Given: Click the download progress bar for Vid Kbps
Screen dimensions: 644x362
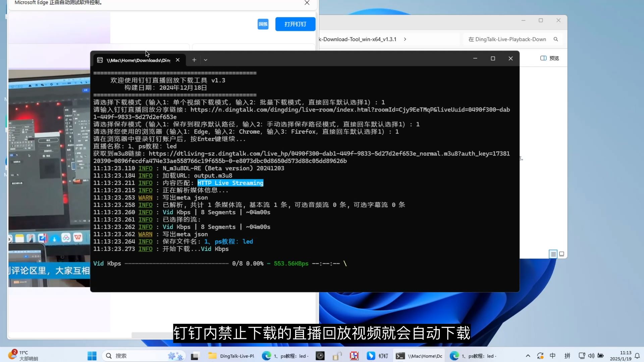Looking at the screenshot, I should click(x=176, y=263).
